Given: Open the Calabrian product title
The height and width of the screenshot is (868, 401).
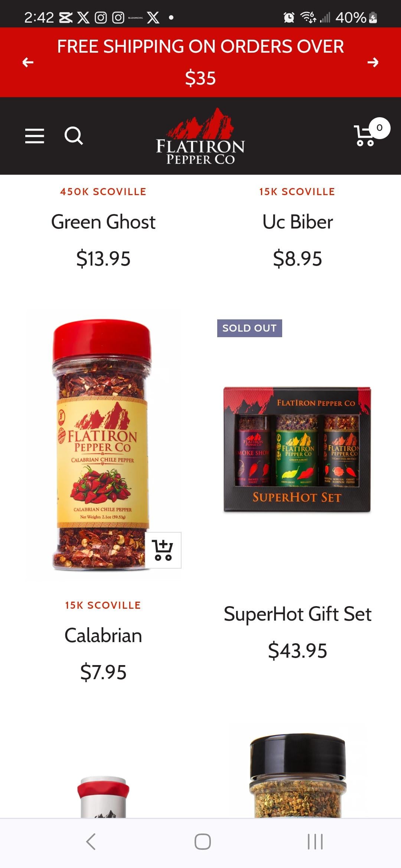Looking at the screenshot, I should 103,635.
